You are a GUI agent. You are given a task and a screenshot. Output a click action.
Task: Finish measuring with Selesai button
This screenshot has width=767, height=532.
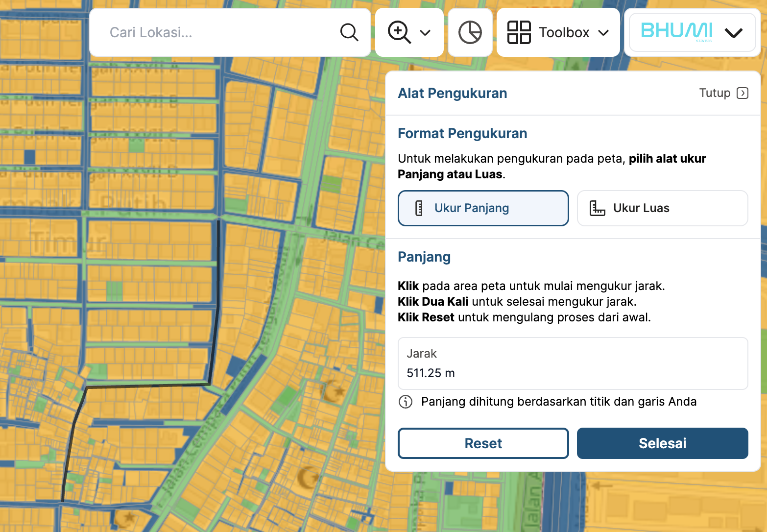[662, 443]
